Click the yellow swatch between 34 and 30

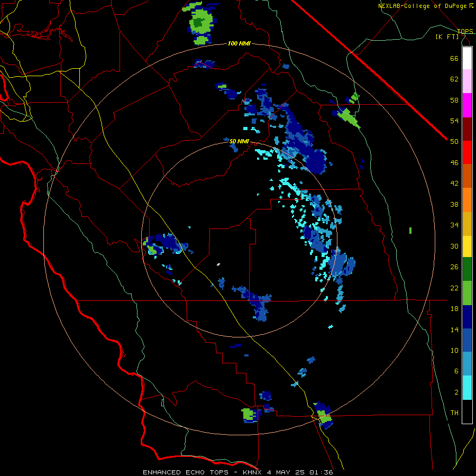click(467, 246)
